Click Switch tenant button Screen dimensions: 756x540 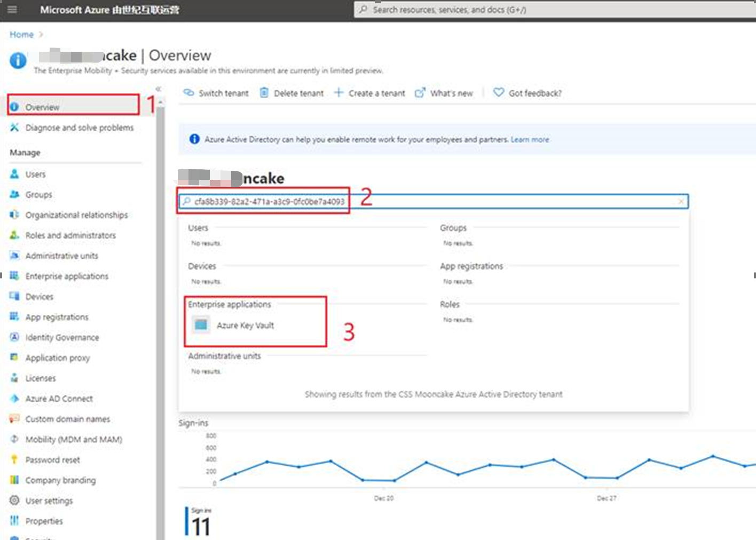216,93
